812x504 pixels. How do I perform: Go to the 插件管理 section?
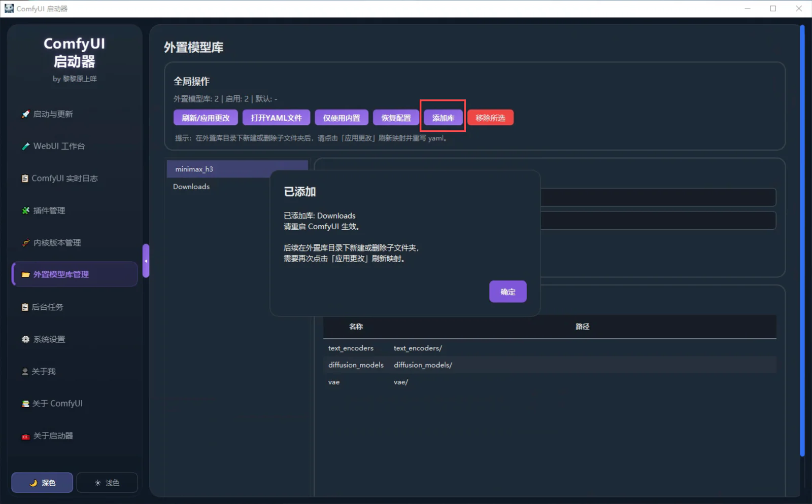pos(75,210)
